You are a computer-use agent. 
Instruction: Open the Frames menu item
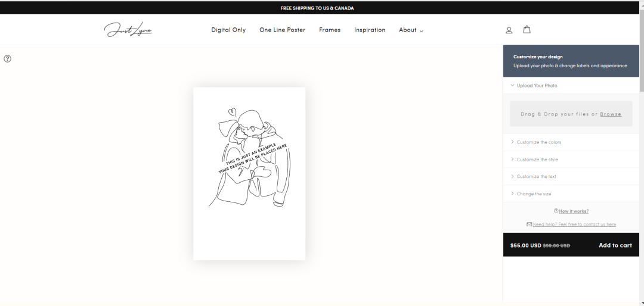[x=330, y=30]
